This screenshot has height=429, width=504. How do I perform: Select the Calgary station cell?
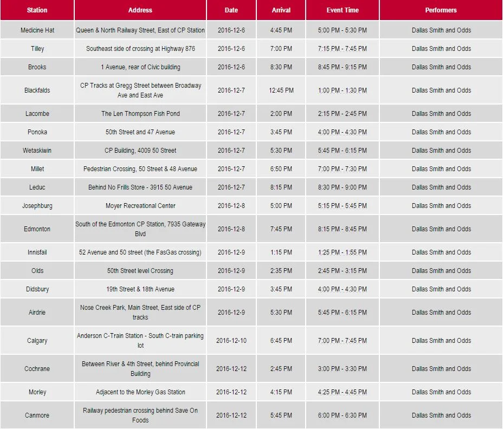click(37, 340)
